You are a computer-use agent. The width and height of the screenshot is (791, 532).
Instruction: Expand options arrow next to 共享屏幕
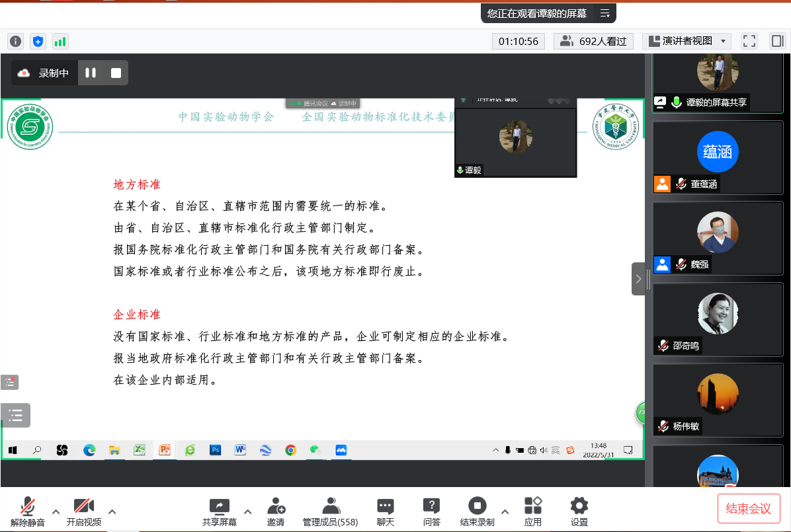(247, 511)
